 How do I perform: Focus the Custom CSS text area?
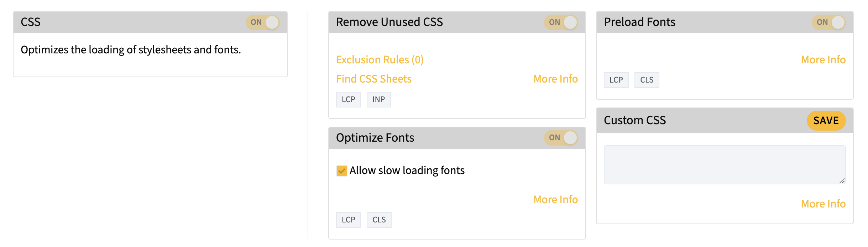pos(725,165)
